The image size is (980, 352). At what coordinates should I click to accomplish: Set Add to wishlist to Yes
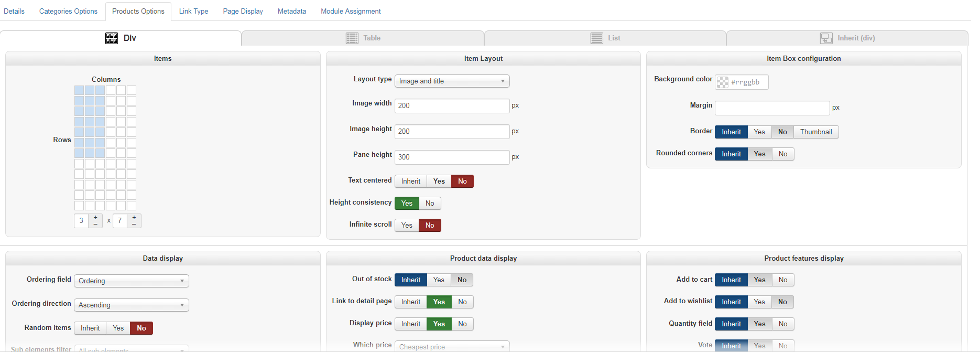pos(759,302)
